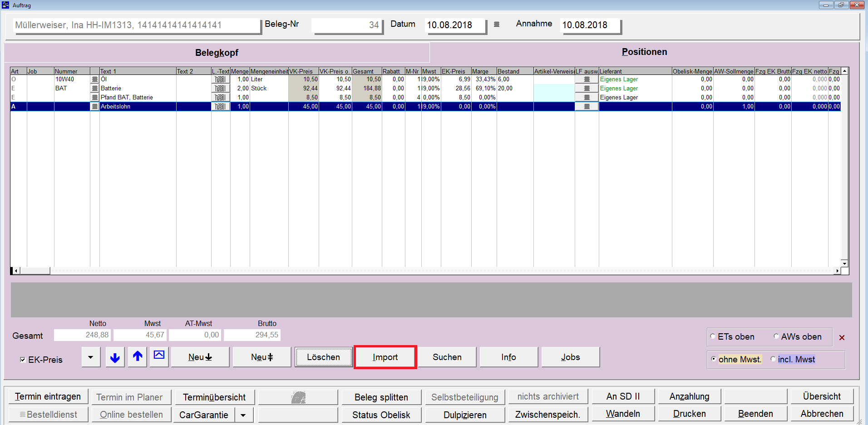Switch to Positionen tab
868x425 pixels.
coord(644,52)
